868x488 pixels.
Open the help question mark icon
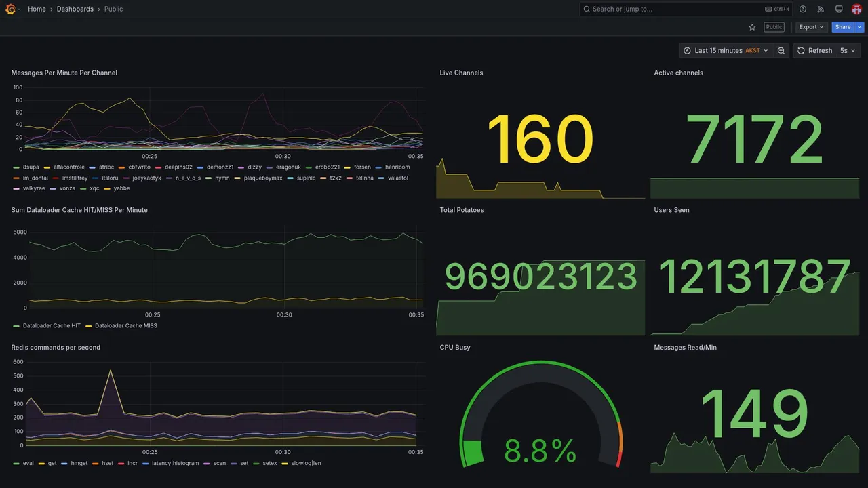tap(803, 9)
